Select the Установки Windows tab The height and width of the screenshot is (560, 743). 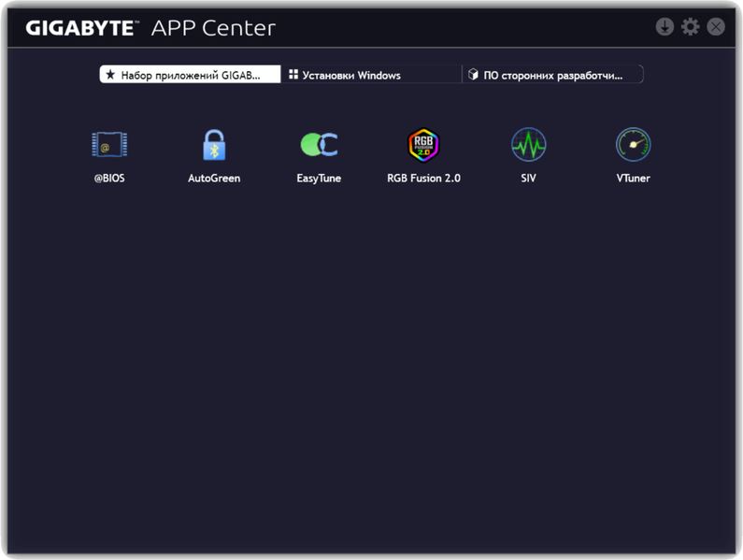[x=371, y=75]
